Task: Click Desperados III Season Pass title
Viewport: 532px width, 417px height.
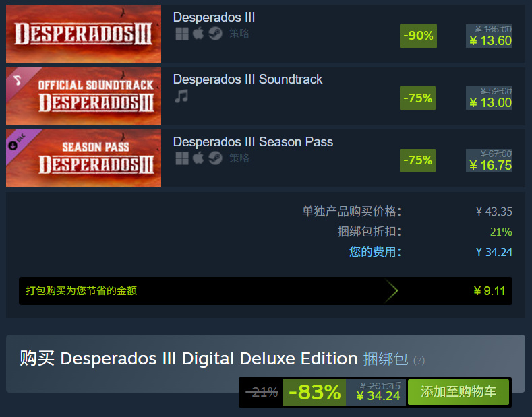Action: (x=253, y=141)
